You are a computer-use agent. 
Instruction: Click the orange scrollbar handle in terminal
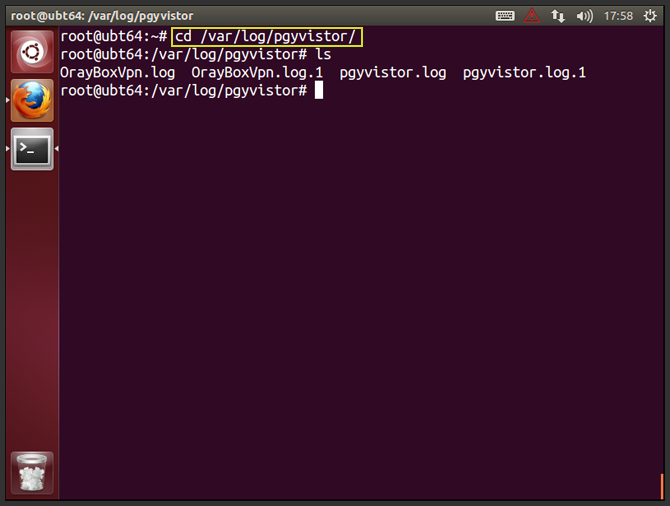662,485
